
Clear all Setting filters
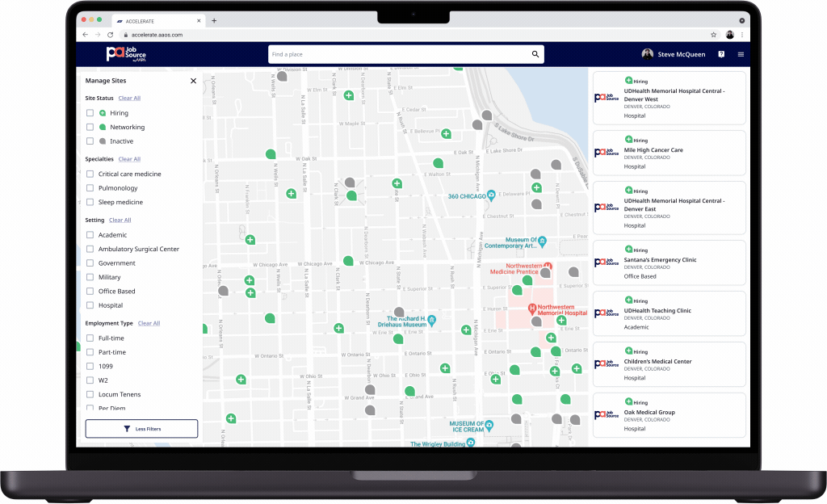point(120,220)
